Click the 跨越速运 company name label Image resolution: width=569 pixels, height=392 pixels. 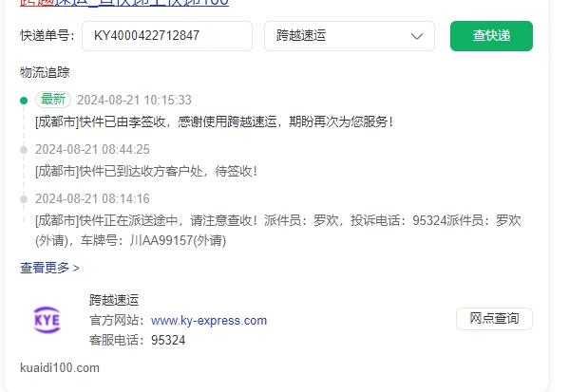pyautogui.click(x=114, y=300)
